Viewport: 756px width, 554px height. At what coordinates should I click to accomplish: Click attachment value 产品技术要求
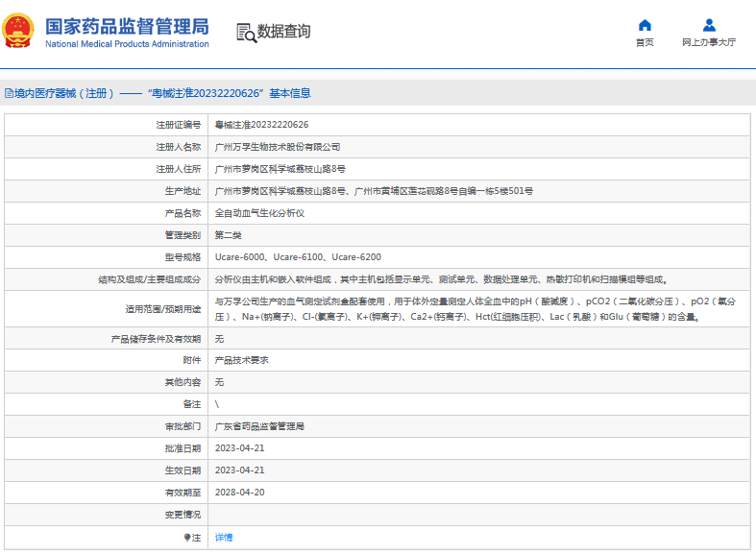[x=241, y=360]
